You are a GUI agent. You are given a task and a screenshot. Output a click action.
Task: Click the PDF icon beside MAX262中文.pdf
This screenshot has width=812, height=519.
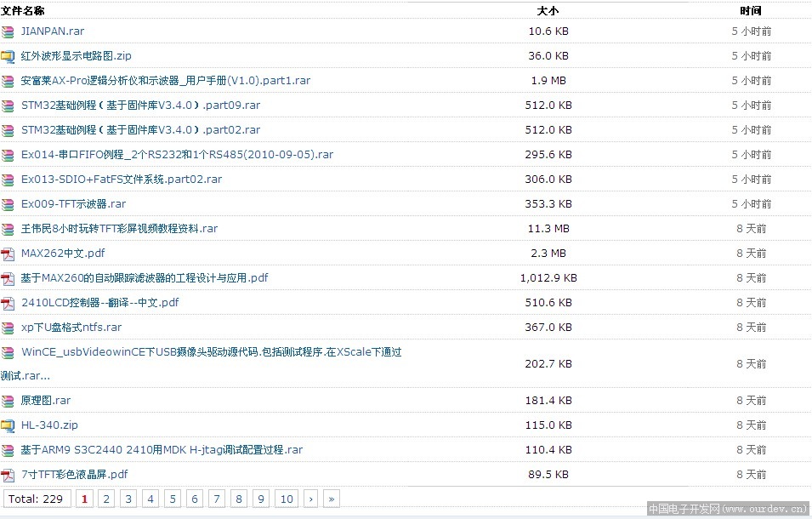pyautogui.click(x=8, y=254)
